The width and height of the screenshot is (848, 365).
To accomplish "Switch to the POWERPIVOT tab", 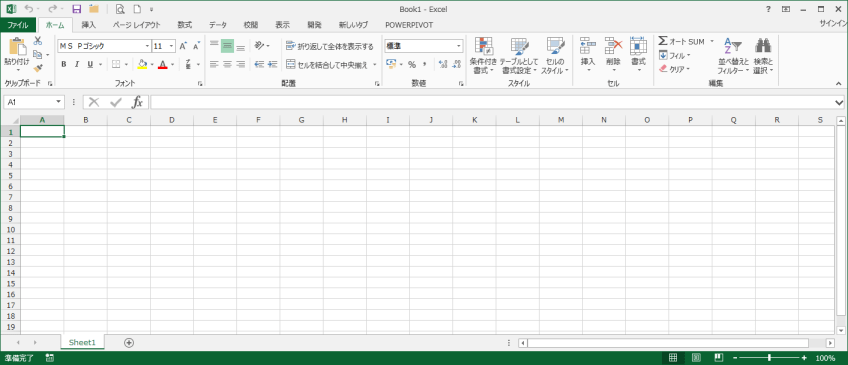I will tap(409, 25).
